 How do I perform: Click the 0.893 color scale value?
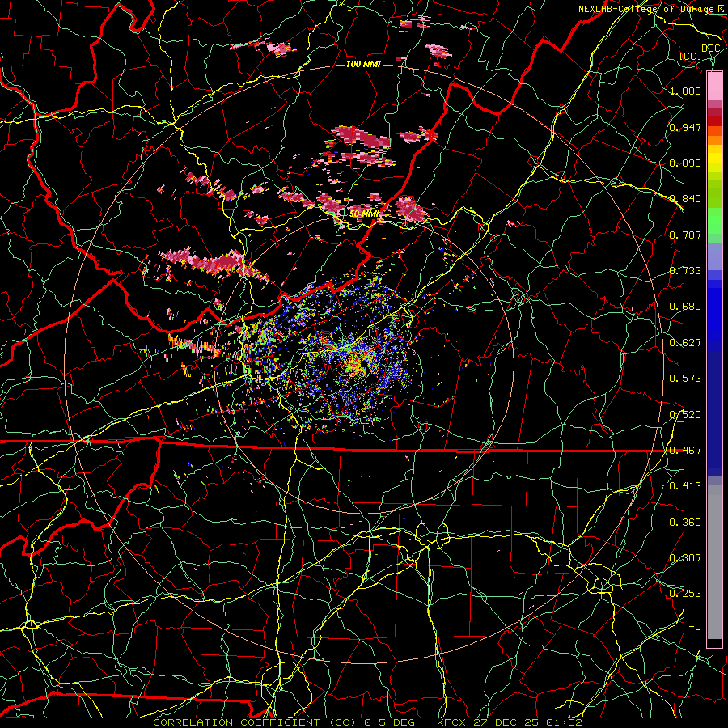coord(685,163)
